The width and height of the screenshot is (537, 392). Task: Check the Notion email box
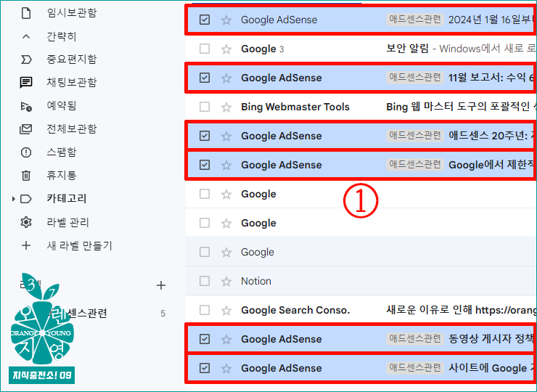coord(205,281)
